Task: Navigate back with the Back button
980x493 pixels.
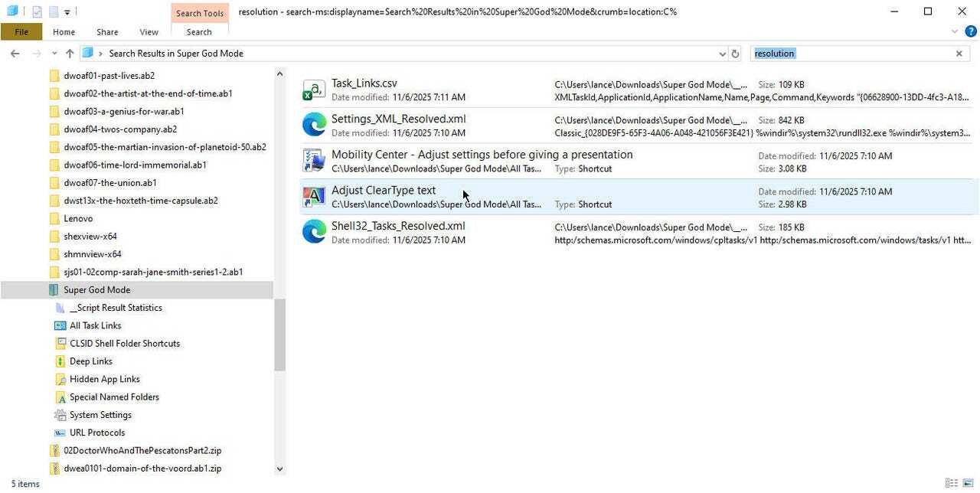Action: coord(15,53)
